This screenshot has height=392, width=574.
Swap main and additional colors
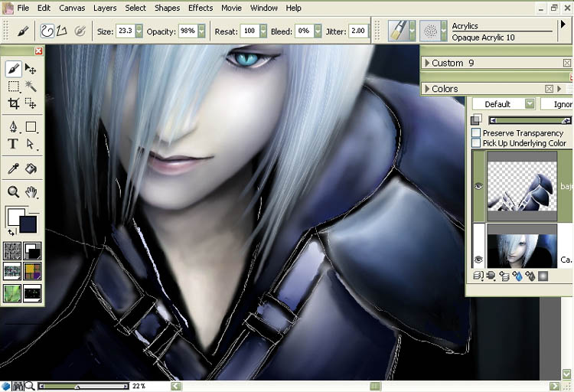11,232
